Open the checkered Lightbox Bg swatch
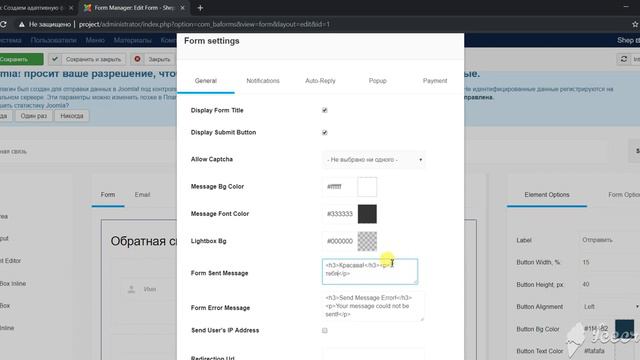Screen dimensions: 640x360 tap(367, 241)
